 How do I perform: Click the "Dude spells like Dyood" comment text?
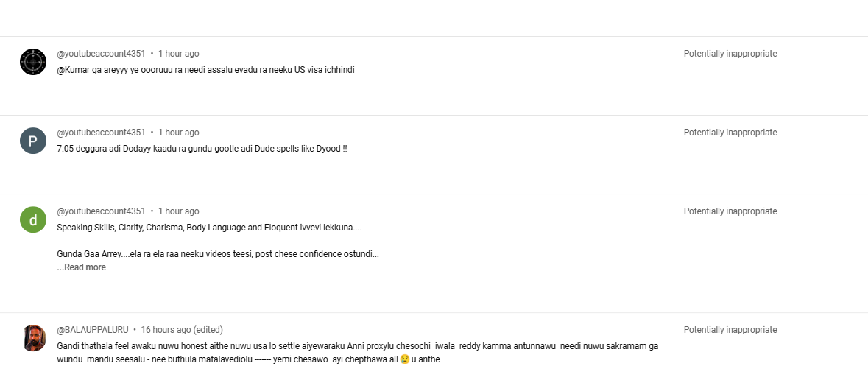[x=202, y=149]
